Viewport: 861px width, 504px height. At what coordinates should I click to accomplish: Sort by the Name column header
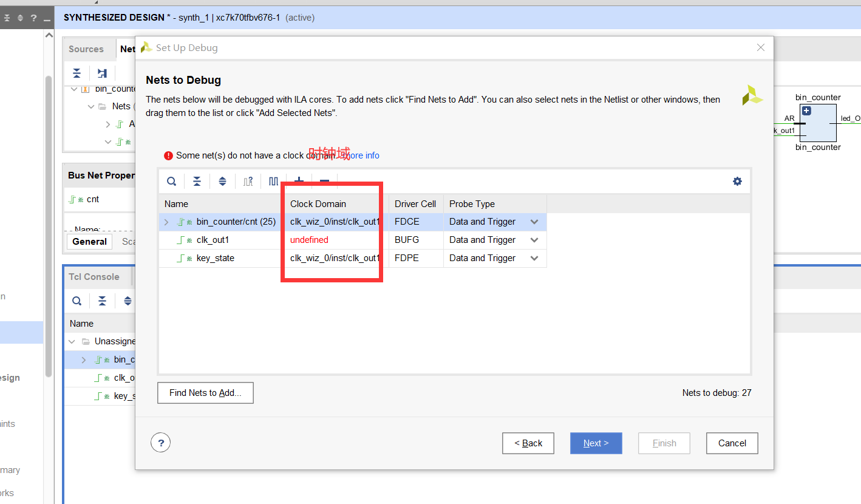222,204
